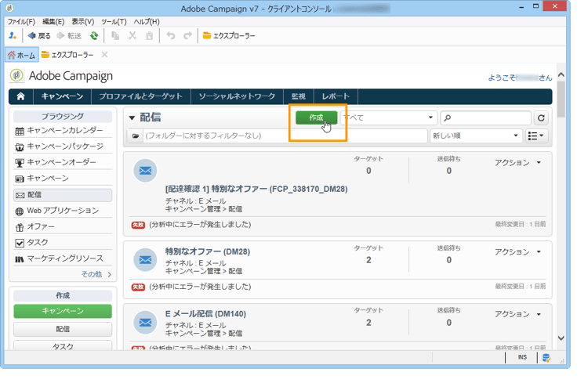588x383 pixels.
Task: Open アクション menu for 特別なオファー (DM28)
Action: 517,252
